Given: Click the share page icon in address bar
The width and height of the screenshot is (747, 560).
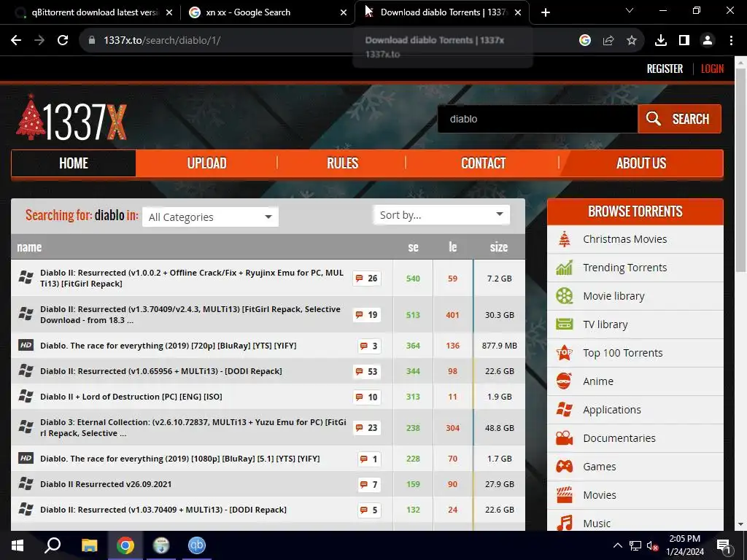Looking at the screenshot, I should 608,41.
